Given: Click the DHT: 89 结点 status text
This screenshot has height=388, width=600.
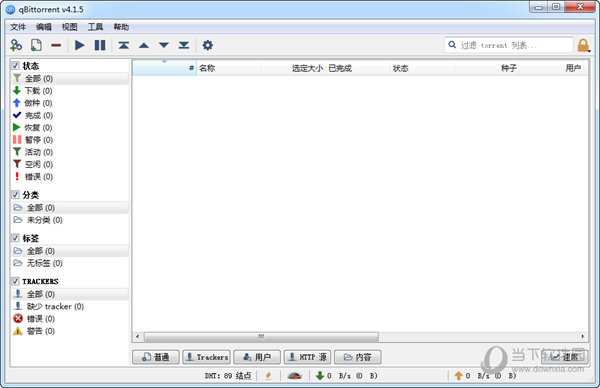Looking at the screenshot, I should [x=228, y=376].
